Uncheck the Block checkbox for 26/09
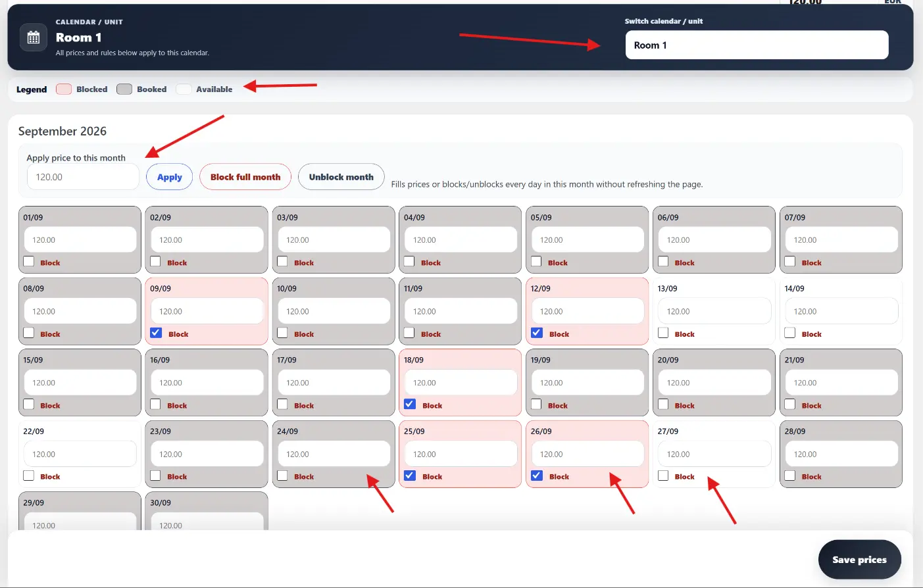The image size is (923, 588). [x=537, y=476]
